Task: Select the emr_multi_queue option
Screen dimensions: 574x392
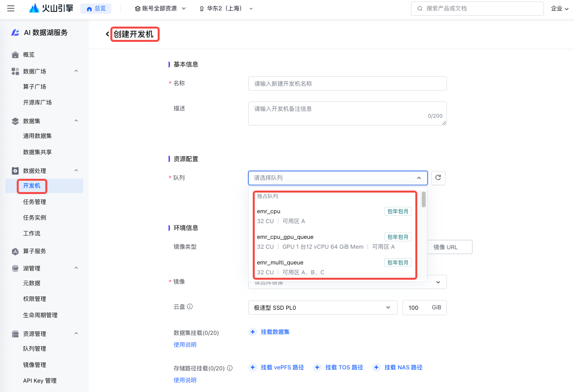Action: coord(334,267)
